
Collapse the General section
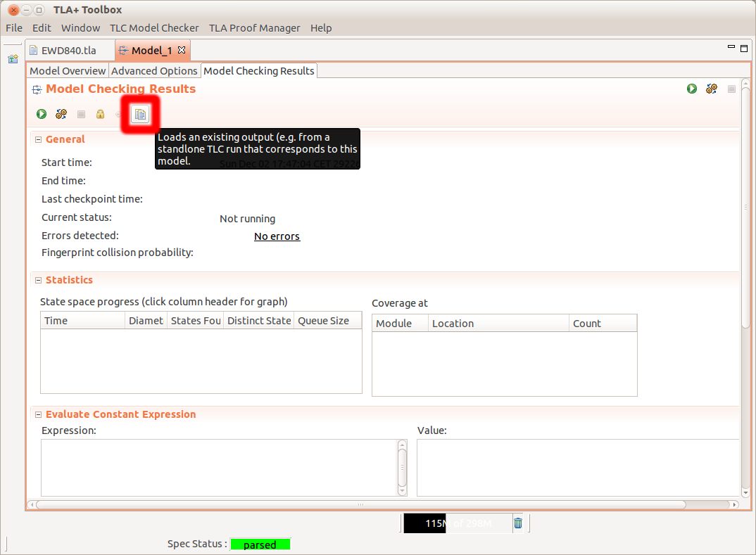click(x=37, y=139)
